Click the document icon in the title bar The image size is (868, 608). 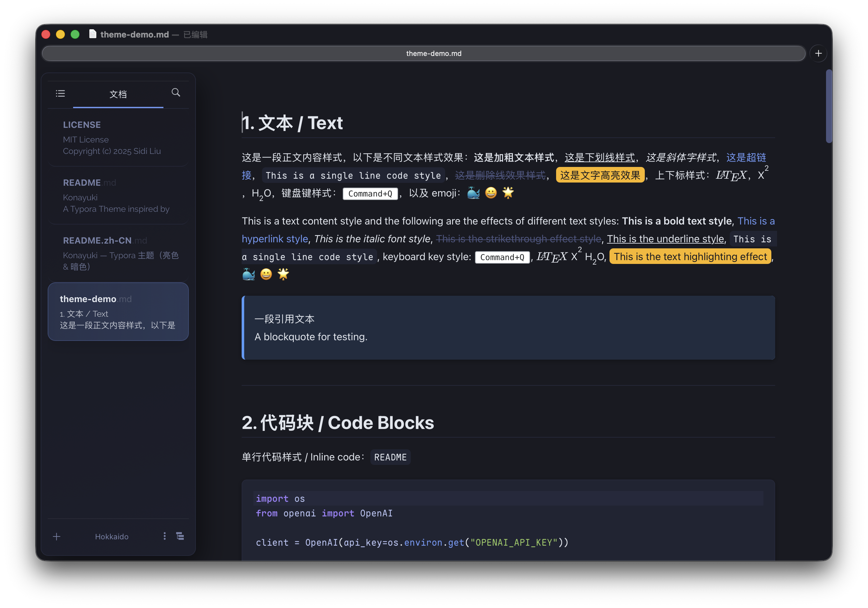click(93, 34)
